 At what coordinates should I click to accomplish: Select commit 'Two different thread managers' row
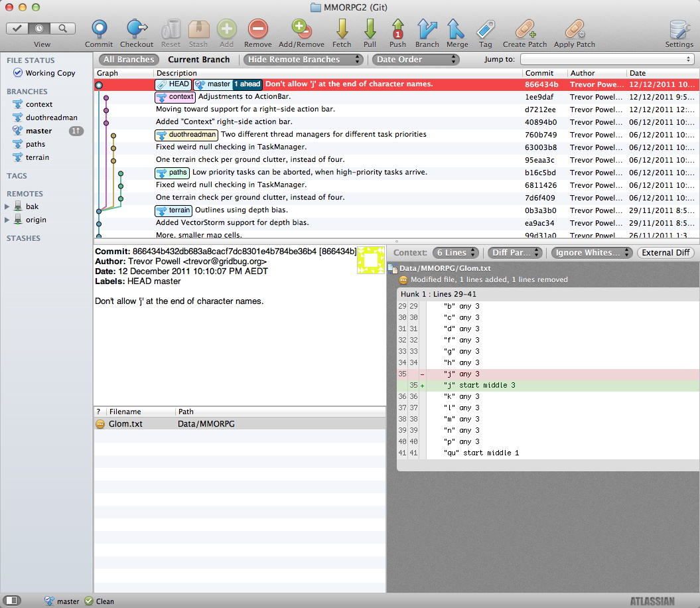point(396,135)
